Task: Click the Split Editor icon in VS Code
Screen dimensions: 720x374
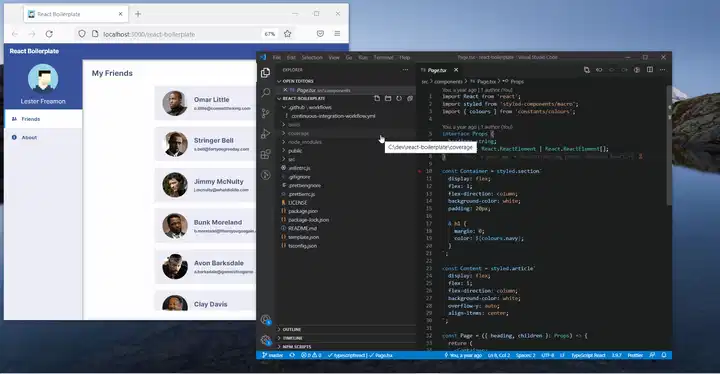Action: [x=650, y=70]
